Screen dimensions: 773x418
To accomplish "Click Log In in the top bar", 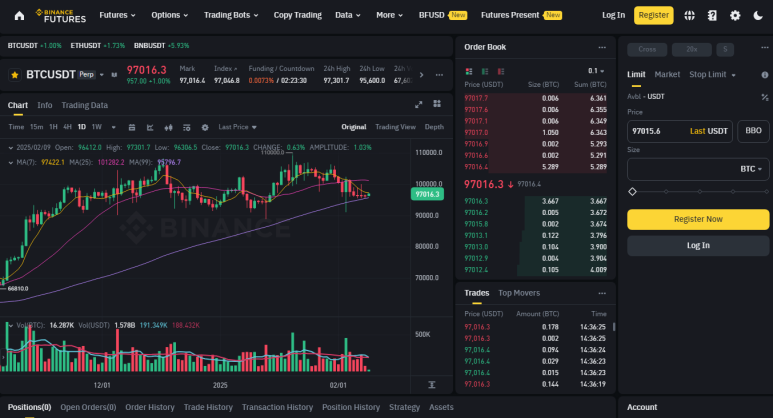I will pos(613,15).
